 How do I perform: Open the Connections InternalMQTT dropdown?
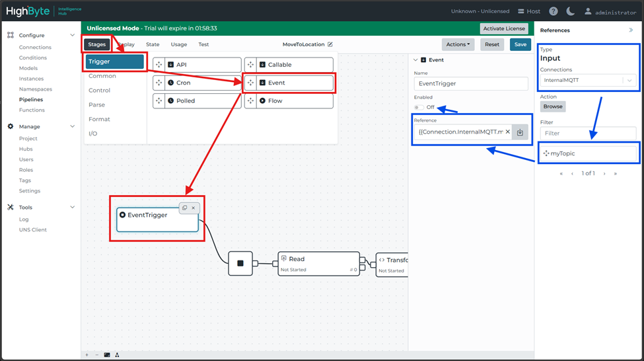[588, 80]
